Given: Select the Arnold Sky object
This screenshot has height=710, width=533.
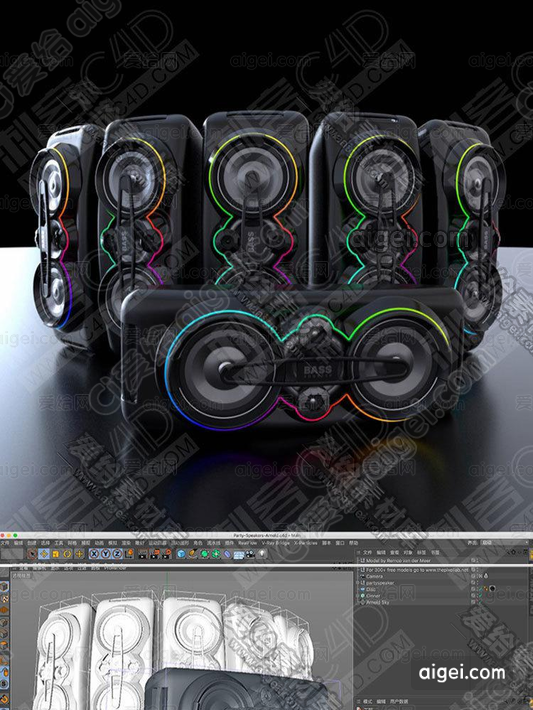Looking at the screenshot, I should [x=378, y=602].
